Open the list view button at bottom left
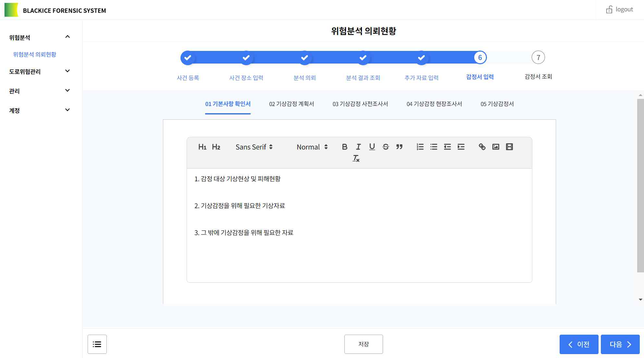Viewport: 644px width, 358px height. 97,344
